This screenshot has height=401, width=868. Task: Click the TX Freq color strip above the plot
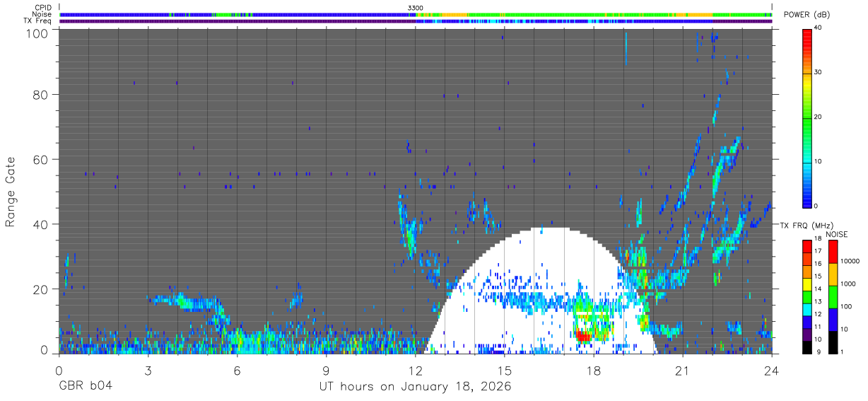coord(416,21)
